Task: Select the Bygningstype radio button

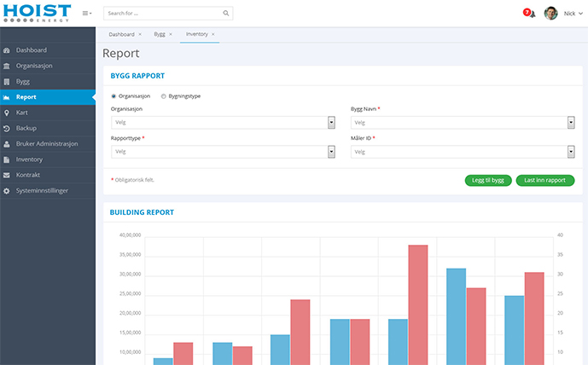Action: (164, 96)
